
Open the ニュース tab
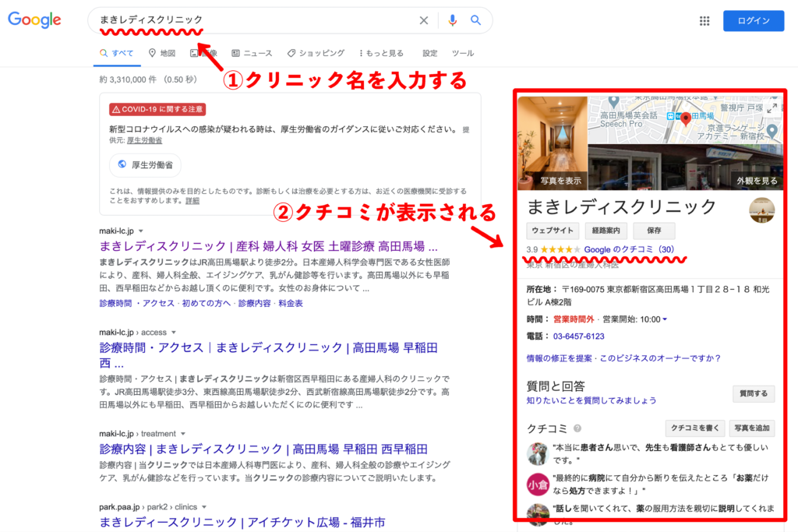tap(252, 53)
